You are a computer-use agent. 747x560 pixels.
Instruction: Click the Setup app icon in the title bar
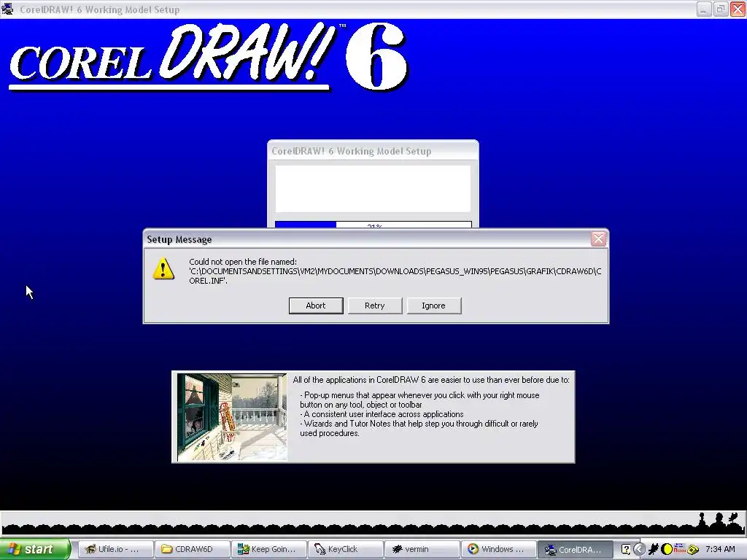7,9
